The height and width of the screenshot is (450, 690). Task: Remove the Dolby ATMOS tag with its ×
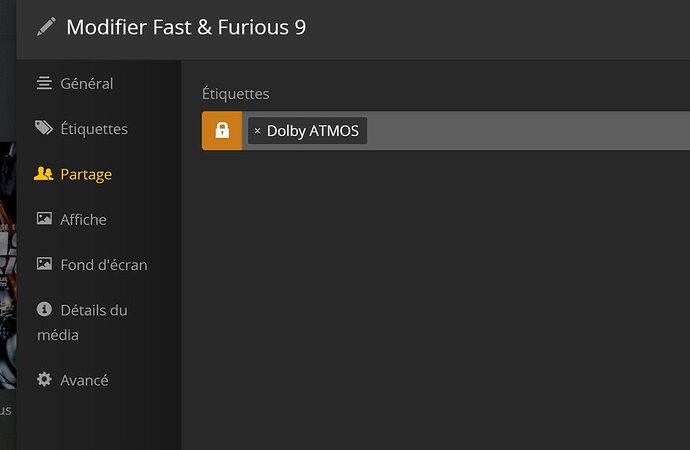point(257,131)
